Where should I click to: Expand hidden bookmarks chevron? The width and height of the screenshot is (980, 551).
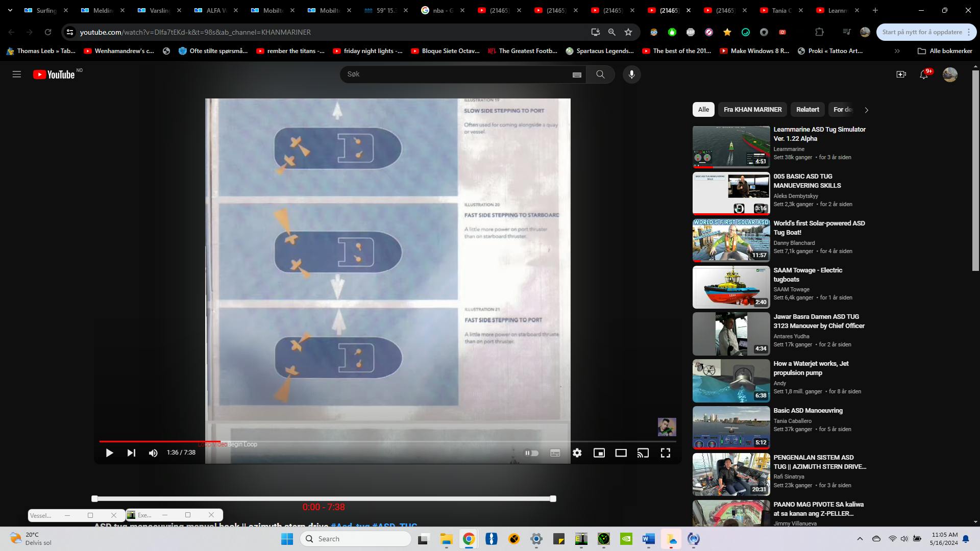pos(897,51)
